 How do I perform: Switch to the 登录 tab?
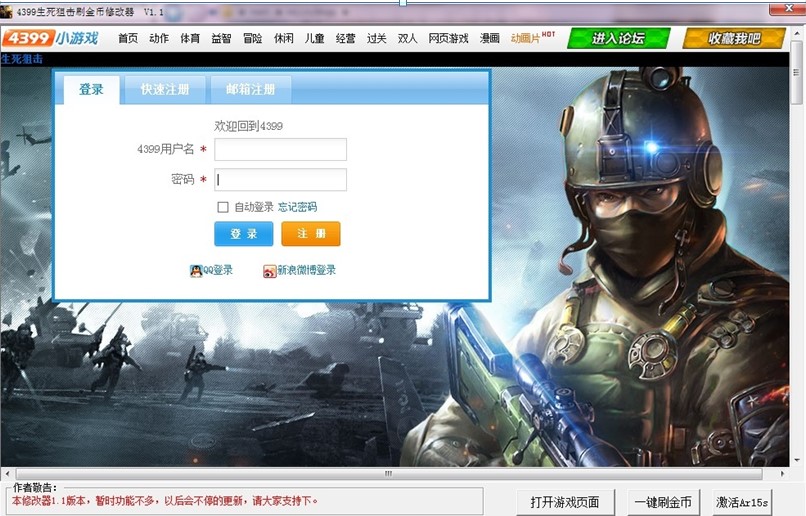91,89
